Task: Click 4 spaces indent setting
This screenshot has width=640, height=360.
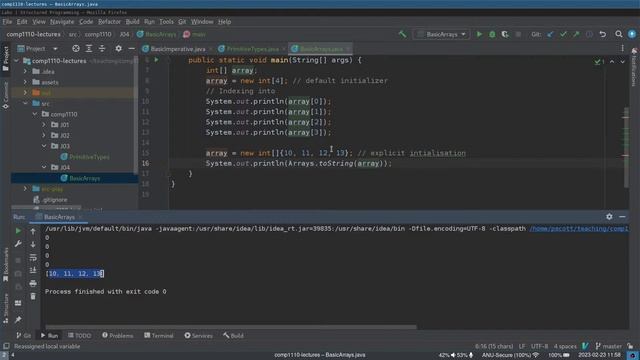Action: click(x=565, y=346)
